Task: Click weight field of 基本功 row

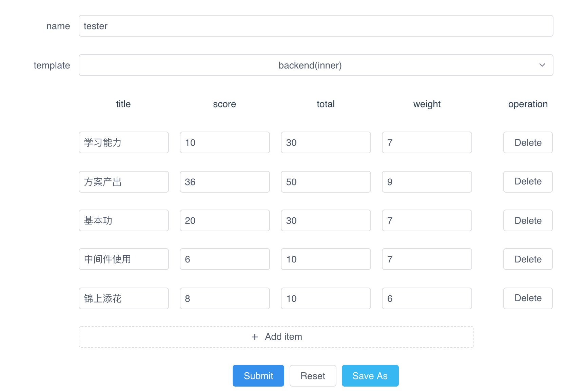Action: (427, 220)
